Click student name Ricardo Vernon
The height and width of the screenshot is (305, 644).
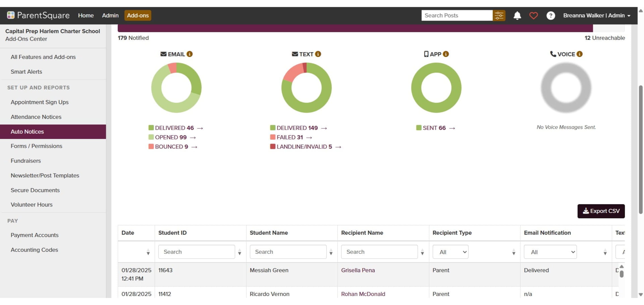point(269,294)
